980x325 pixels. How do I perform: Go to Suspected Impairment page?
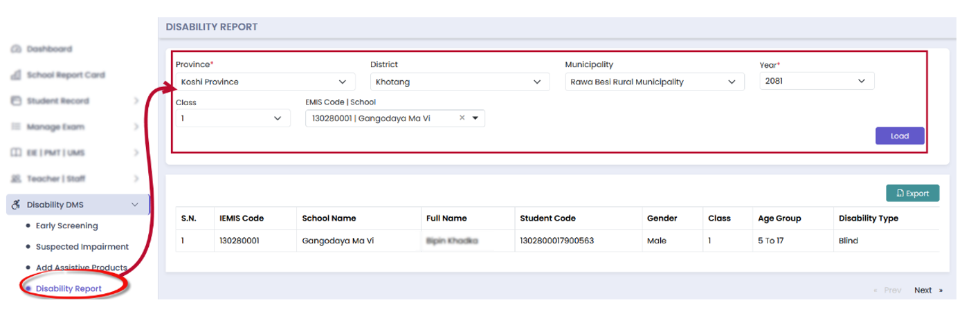[x=82, y=246]
